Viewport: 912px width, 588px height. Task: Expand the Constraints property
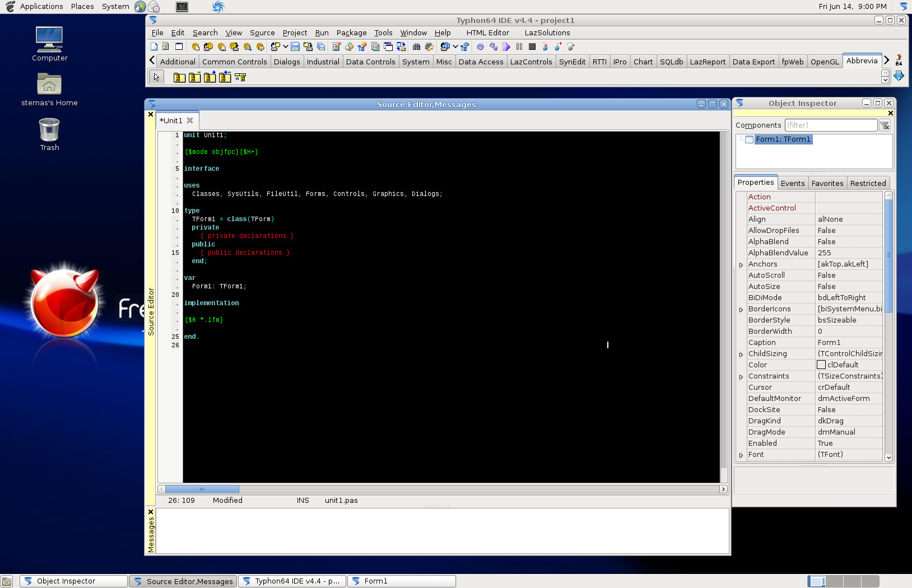[741, 377]
